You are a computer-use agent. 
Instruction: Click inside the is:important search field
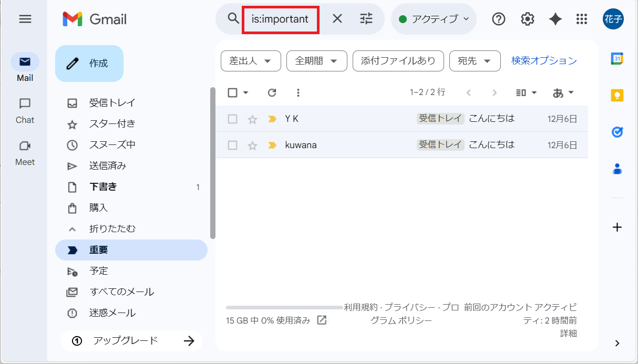pyautogui.click(x=280, y=19)
